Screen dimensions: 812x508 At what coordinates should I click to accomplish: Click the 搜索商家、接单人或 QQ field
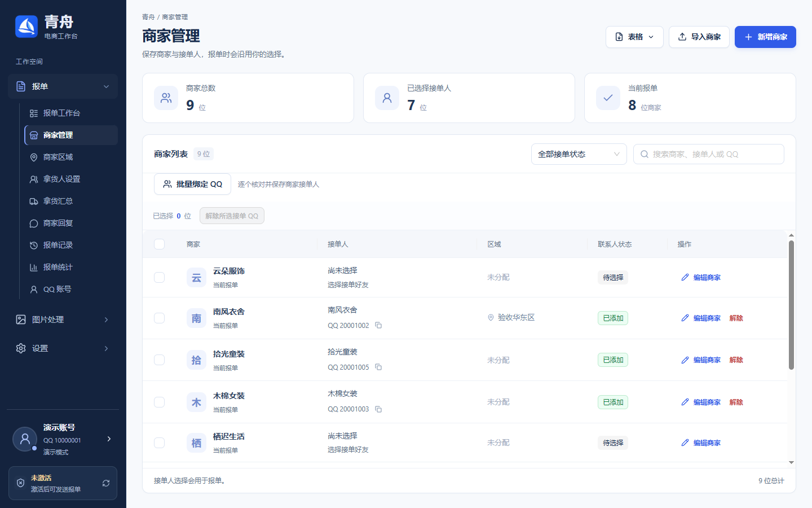click(709, 154)
